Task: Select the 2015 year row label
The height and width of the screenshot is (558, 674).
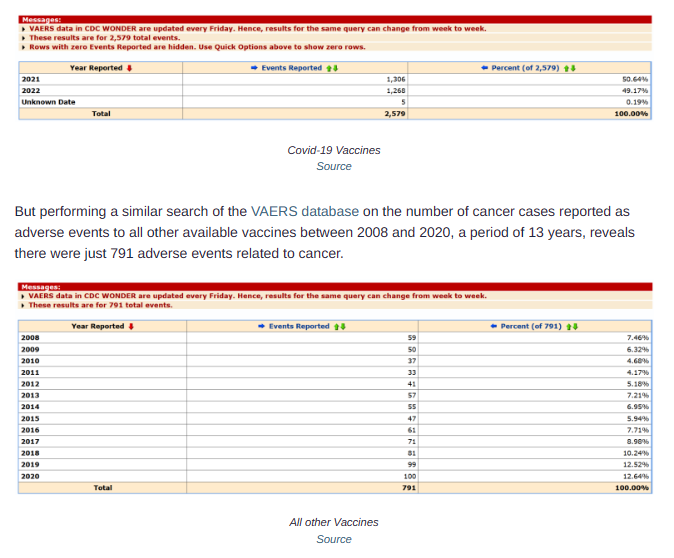Action: pos(30,418)
